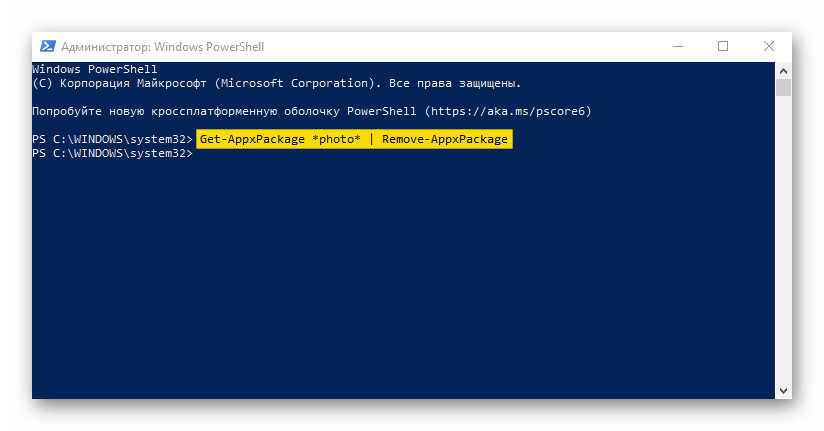824x431 pixels.
Task: Click the text Попробуйте новую кроссплатформенную оболочку
Action: [x=186, y=111]
